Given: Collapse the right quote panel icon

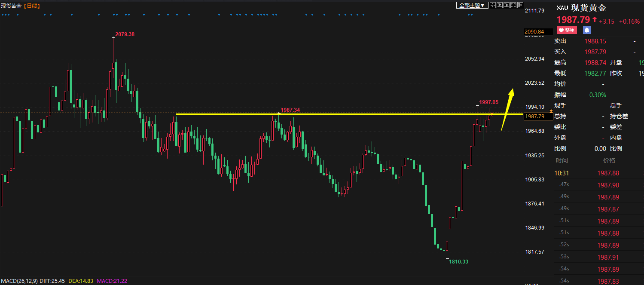Looking at the screenshot, I should pos(520,5).
